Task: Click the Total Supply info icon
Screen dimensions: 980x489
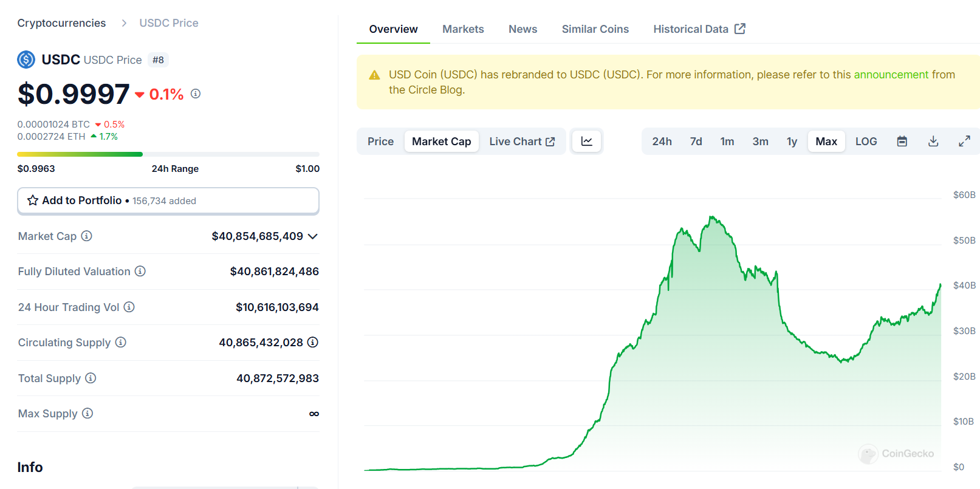Action: coord(91,378)
